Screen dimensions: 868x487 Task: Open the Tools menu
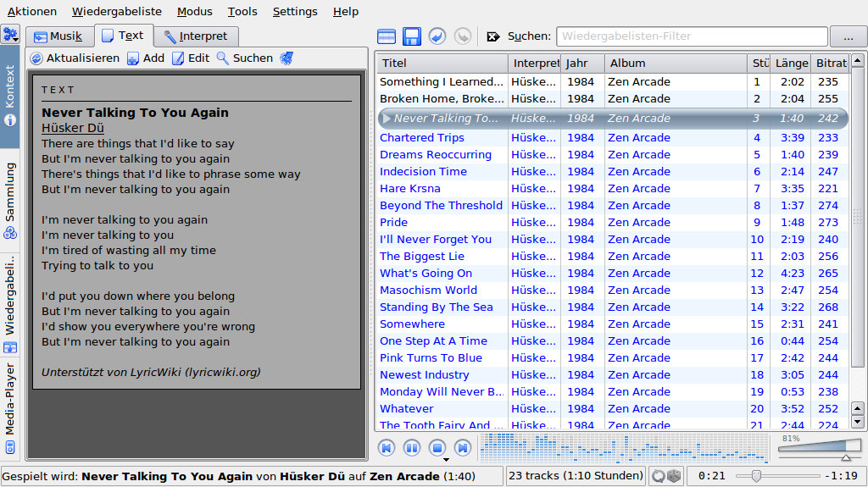[242, 12]
